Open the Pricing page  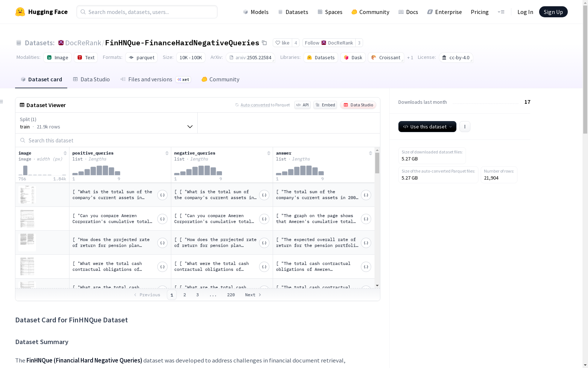coord(480,12)
